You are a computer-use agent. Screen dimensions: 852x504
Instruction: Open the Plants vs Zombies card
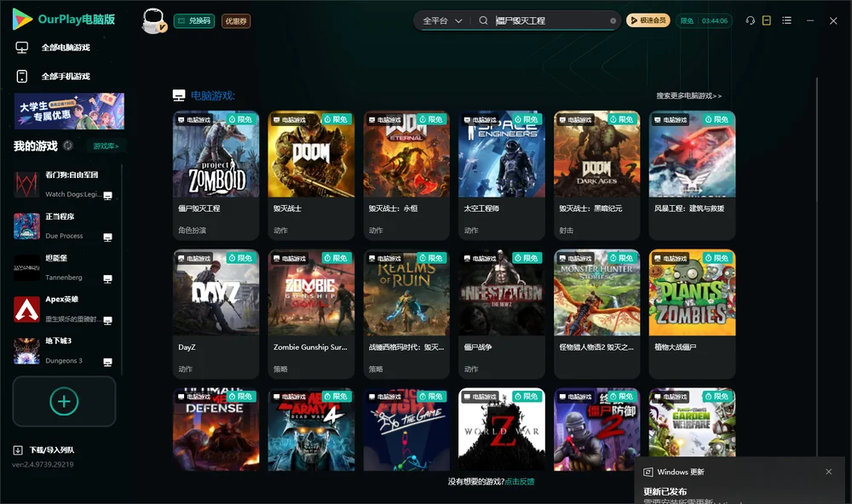point(692,314)
